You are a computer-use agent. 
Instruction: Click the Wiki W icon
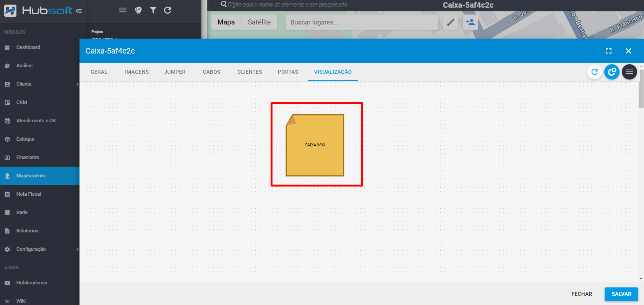pyautogui.click(x=7, y=301)
